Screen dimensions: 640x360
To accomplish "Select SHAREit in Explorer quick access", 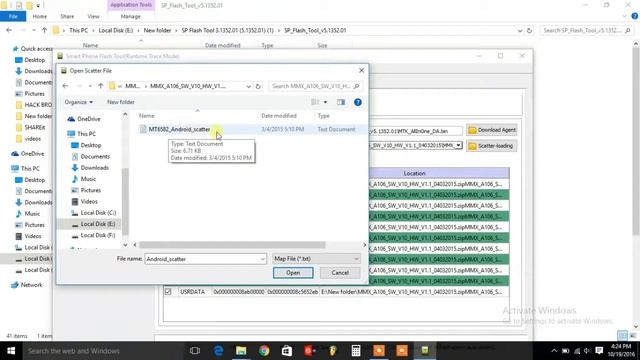I will click(30, 127).
